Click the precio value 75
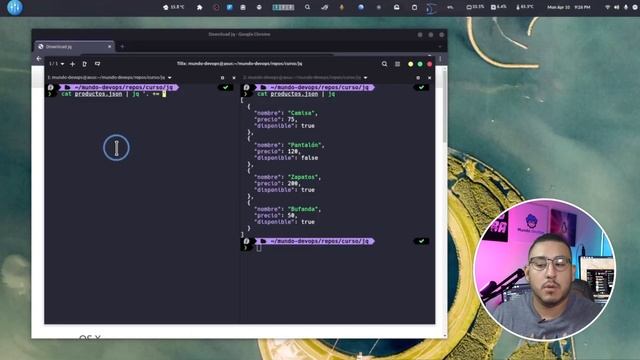Screen dimensions: 640x360 [x=291, y=120]
